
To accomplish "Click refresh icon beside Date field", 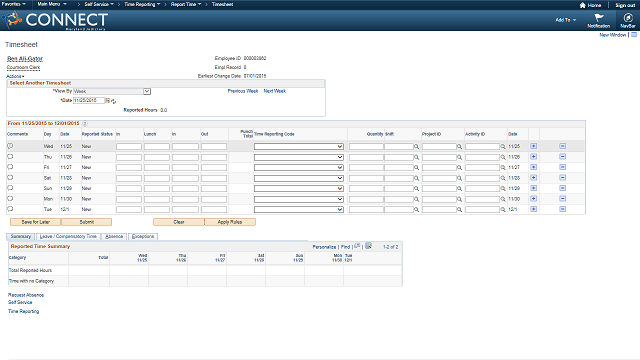I will click(113, 101).
